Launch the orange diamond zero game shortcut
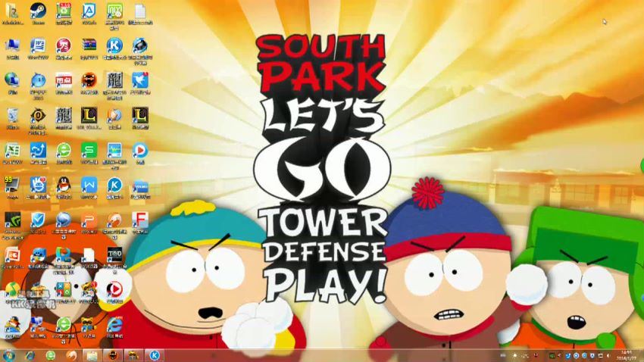The image size is (644, 362). 38,116
